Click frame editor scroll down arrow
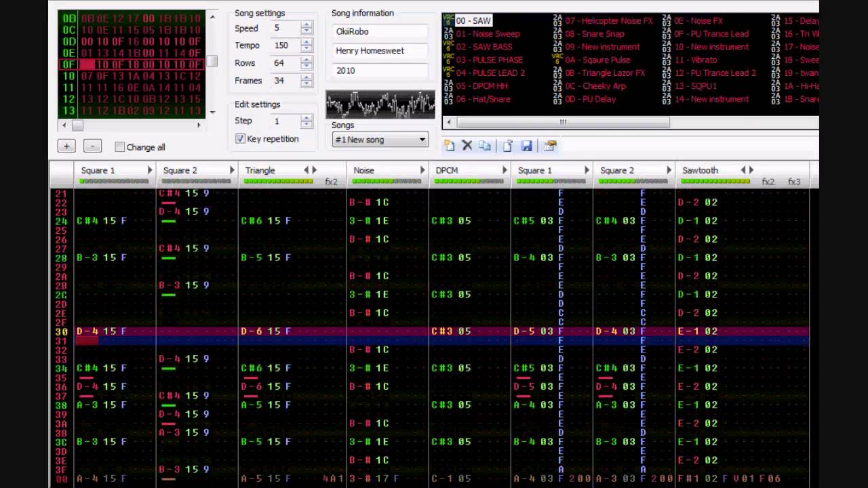Viewport: 868px width, 488px height. pos(212,112)
